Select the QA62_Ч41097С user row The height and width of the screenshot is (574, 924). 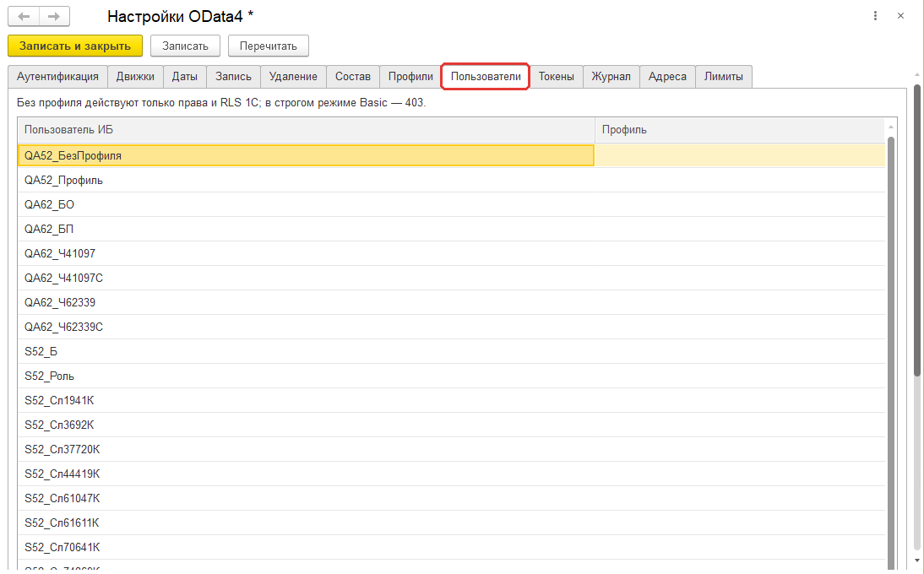pos(451,278)
